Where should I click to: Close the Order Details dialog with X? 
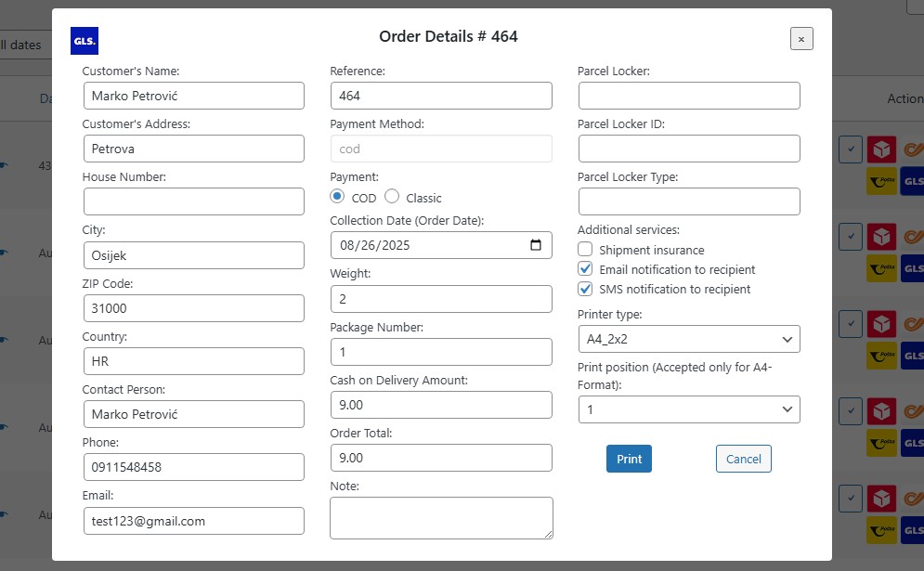coord(801,38)
